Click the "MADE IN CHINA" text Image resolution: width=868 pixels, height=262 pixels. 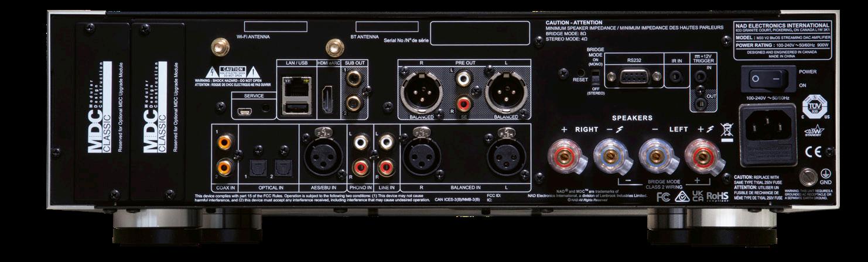pyautogui.click(x=781, y=56)
